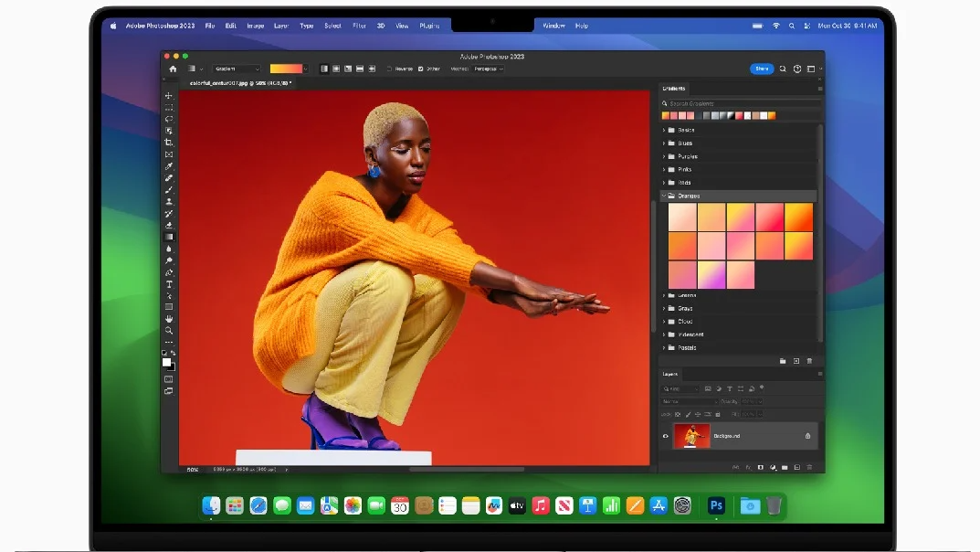This screenshot has height=552, width=980.
Task: Select the Rectangle shape tool
Action: (x=169, y=307)
